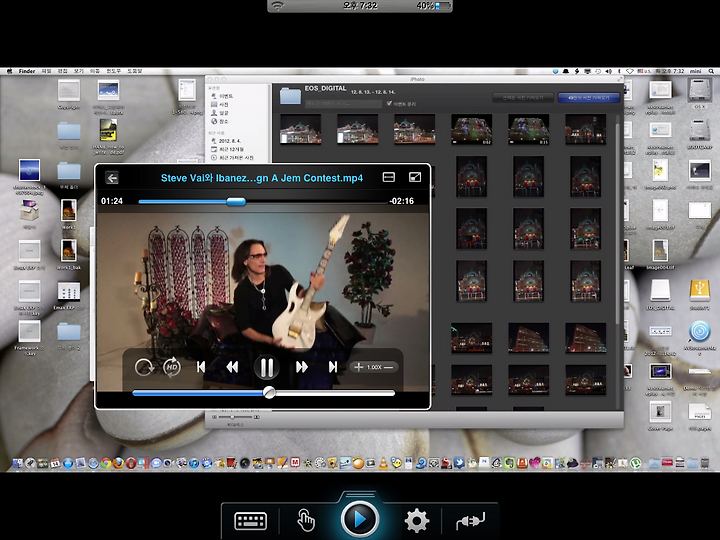Viewport: 720px width, 540px height.
Task: Open the white EOS_DIGITAL drive icon on the desktop
Action: tap(660, 290)
